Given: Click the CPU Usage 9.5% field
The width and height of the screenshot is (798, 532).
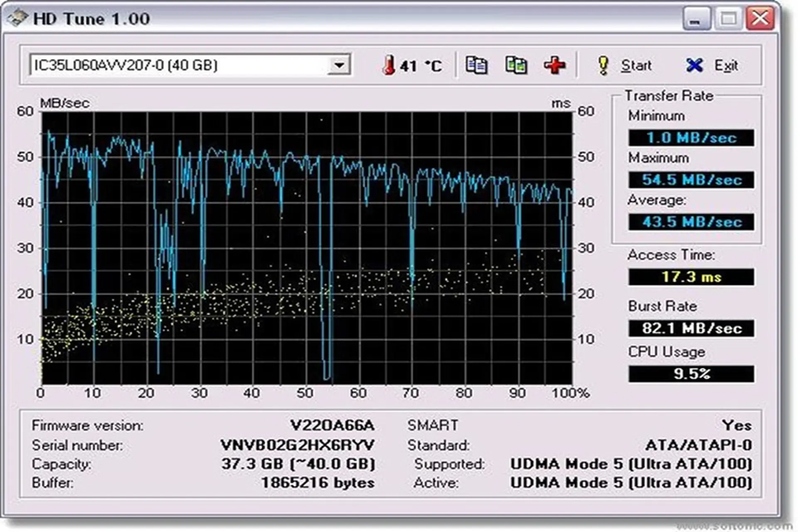Looking at the screenshot, I should point(691,374).
